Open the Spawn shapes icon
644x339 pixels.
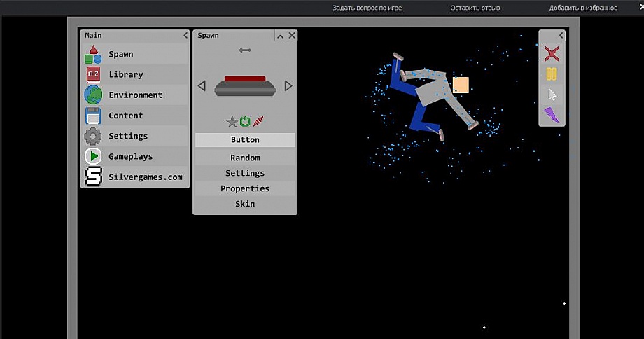tap(93, 54)
